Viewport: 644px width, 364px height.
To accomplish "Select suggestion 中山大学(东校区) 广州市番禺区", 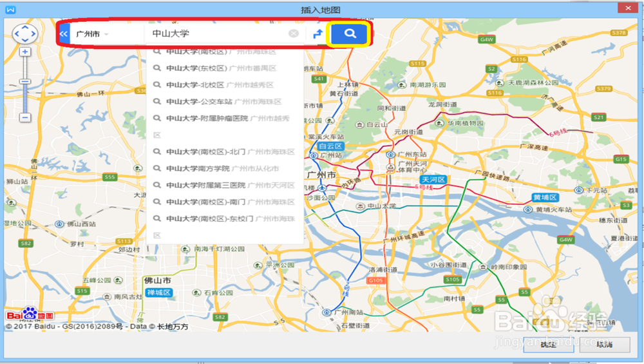I will click(225, 68).
